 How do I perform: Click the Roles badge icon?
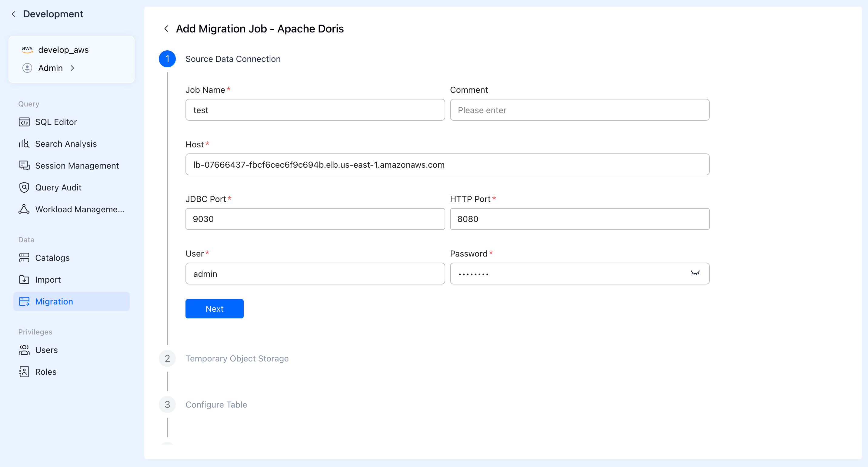click(x=24, y=371)
